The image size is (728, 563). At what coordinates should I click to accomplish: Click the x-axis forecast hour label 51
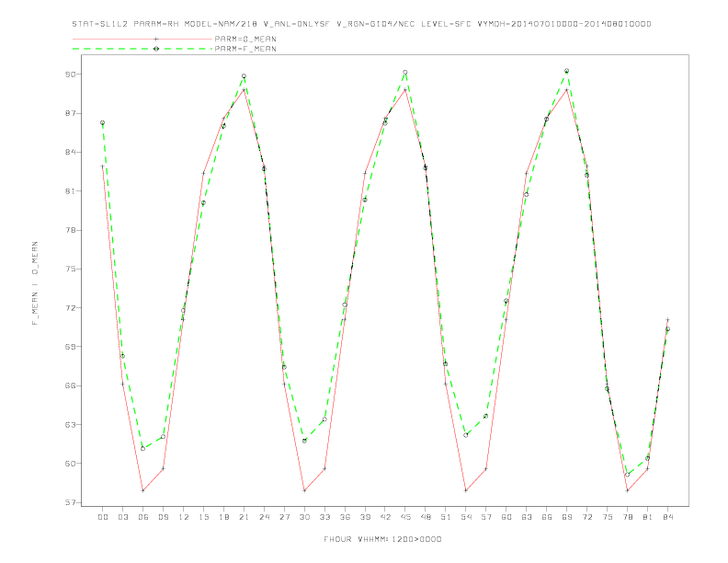pos(446,517)
